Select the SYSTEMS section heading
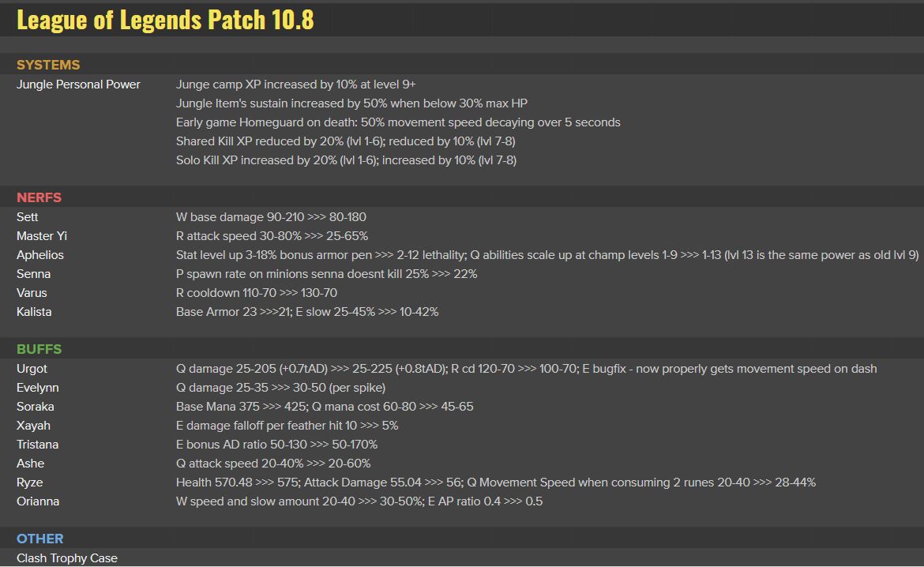Viewport: 924px width, 567px height. [x=48, y=65]
